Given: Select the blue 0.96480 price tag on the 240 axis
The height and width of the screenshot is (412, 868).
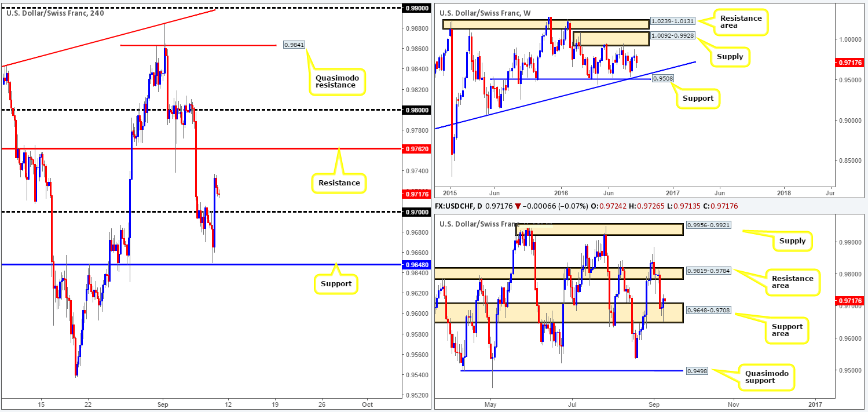Looking at the screenshot, I should (x=417, y=265).
